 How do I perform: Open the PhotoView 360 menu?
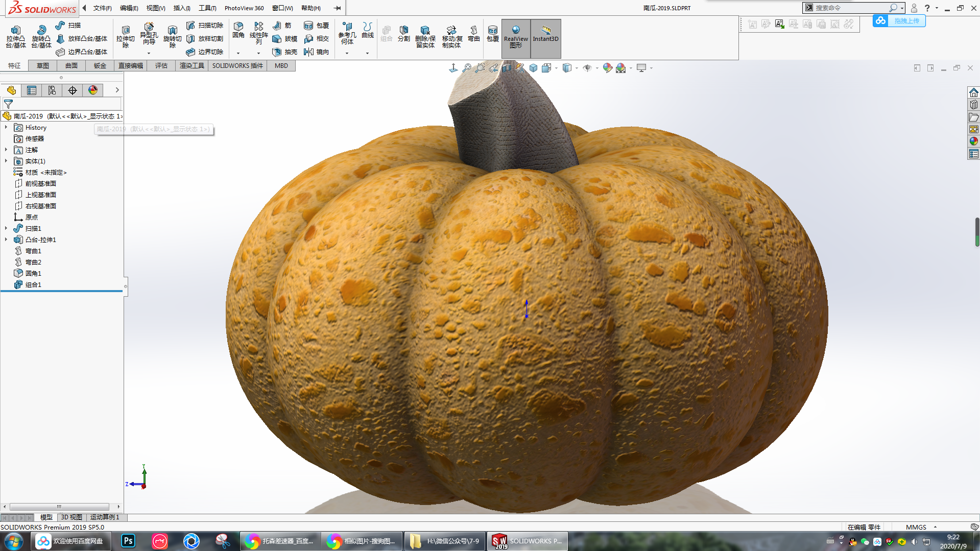tap(244, 8)
